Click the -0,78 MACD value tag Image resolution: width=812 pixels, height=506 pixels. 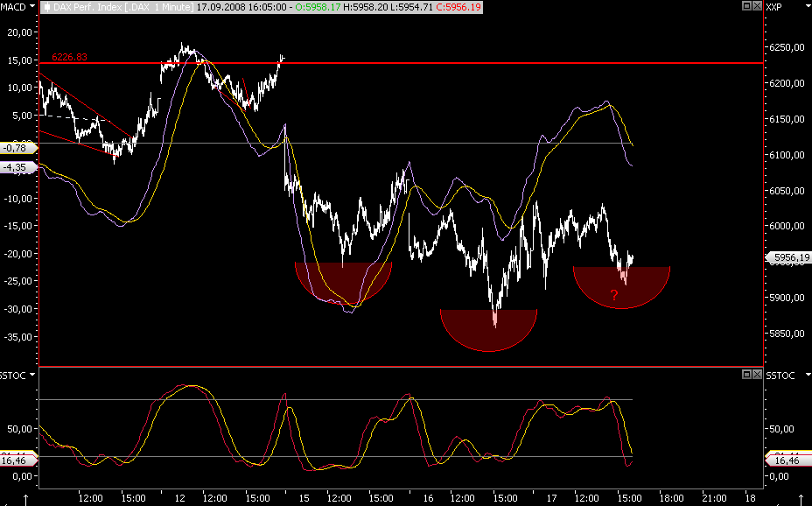click(x=17, y=148)
